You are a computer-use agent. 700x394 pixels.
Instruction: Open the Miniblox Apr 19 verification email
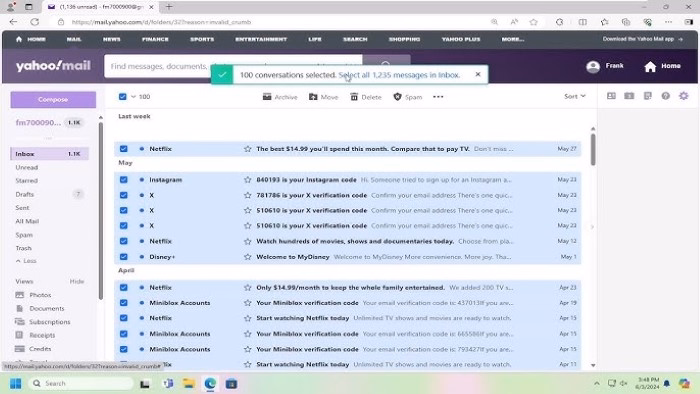coord(347,303)
